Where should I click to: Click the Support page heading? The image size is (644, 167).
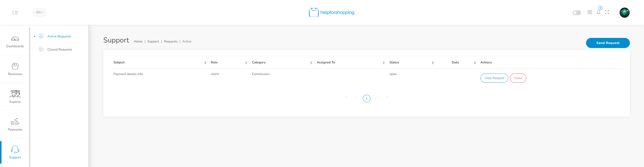click(x=116, y=40)
